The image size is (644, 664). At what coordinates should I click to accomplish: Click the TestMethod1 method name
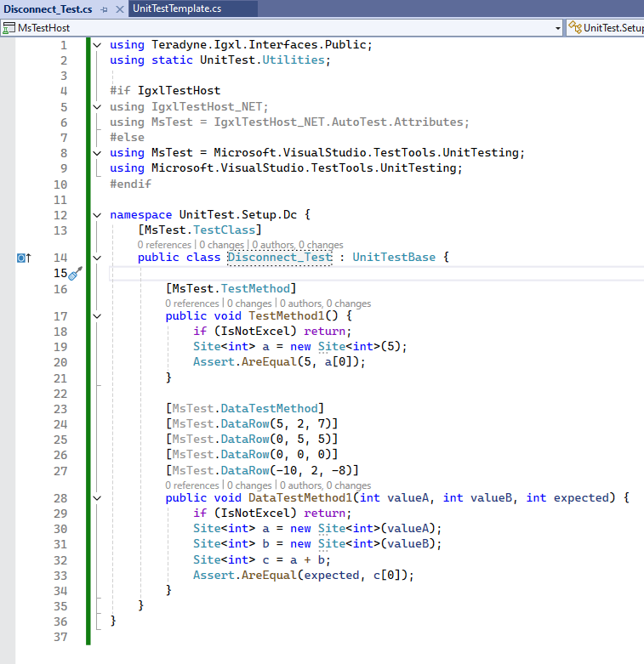pos(287,316)
